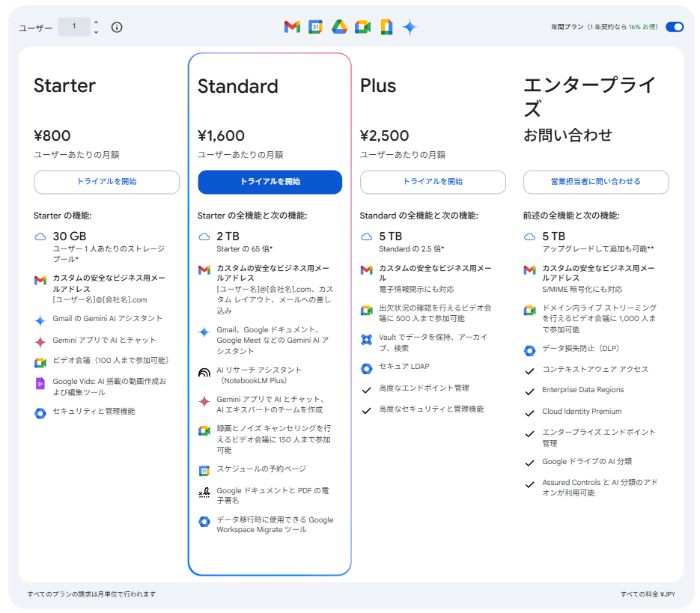
Task: Click checkmark beside 高度なエンドポイント管理
Action: tap(367, 390)
